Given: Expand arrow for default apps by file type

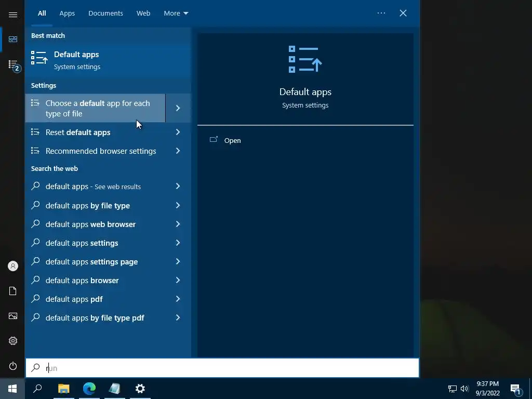Looking at the screenshot, I should coord(178,205).
